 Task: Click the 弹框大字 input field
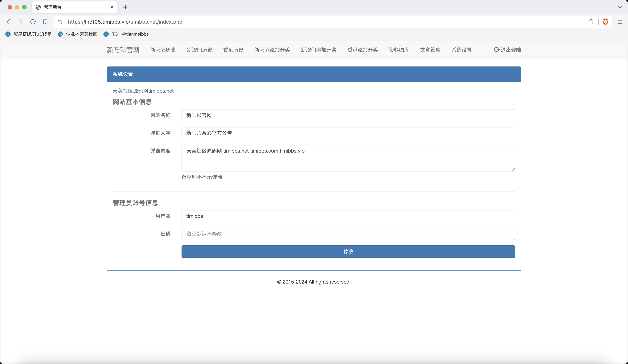click(x=348, y=133)
